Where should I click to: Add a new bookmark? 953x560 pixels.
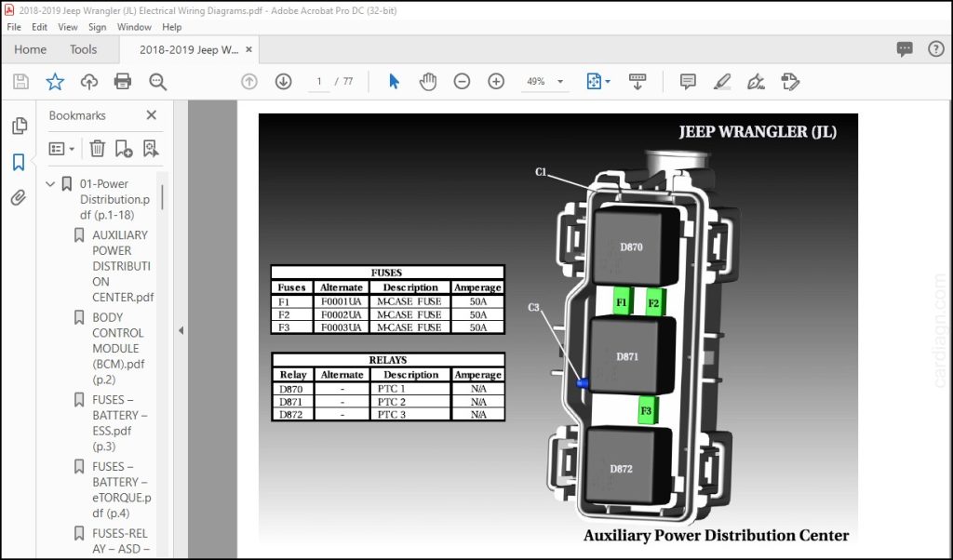(124, 148)
